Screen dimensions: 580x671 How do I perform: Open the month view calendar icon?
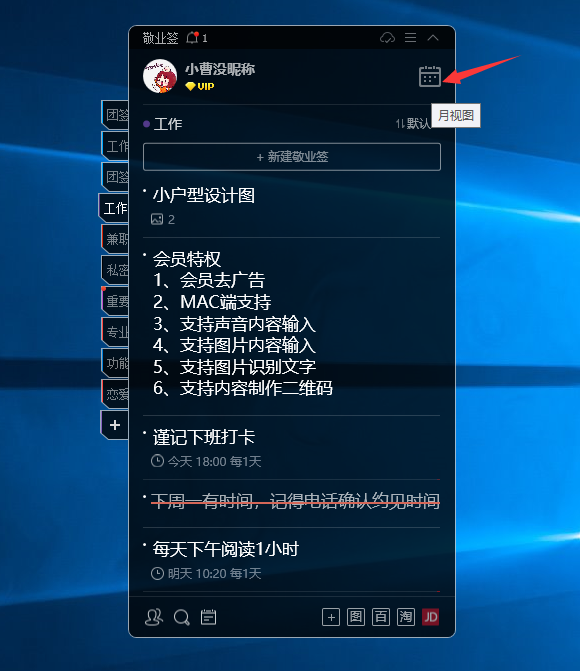(x=430, y=77)
